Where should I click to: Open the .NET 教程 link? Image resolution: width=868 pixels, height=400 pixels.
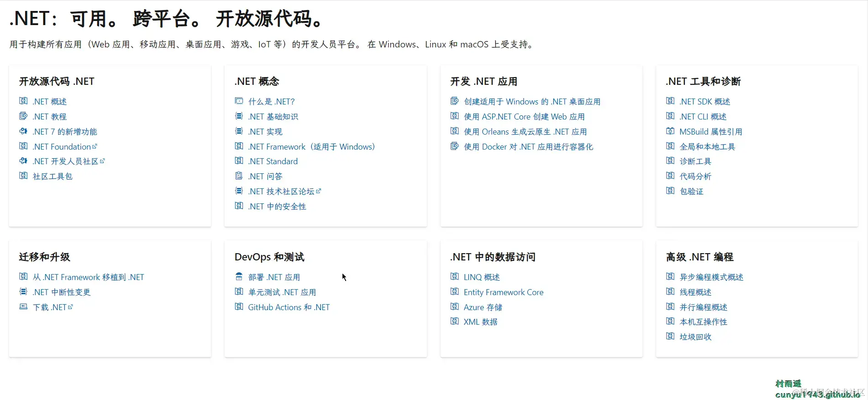click(x=50, y=116)
